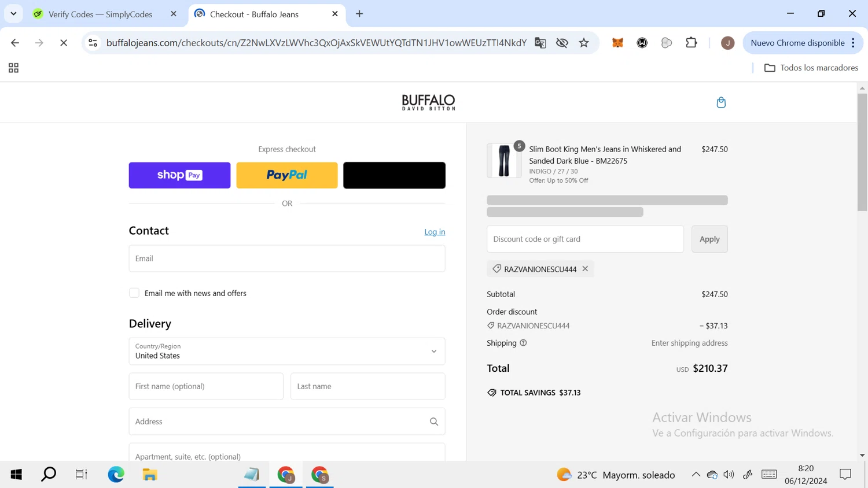
Task: Open the notepad-like app on taskbar
Action: (x=252, y=475)
